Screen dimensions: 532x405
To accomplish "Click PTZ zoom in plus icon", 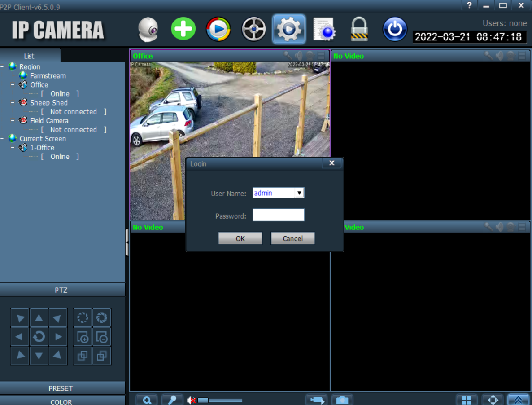I will pos(83,337).
